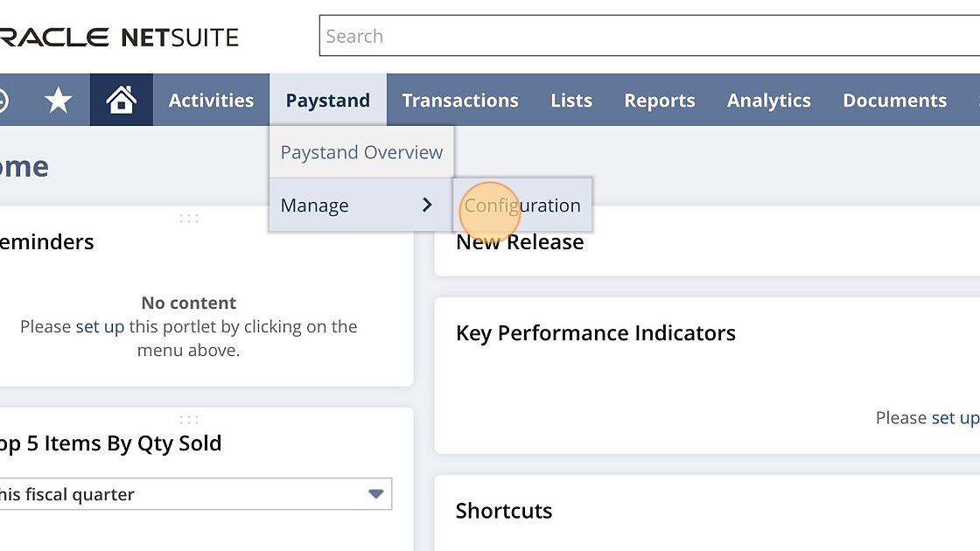Open the Recent Records clock icon
The width and height of the screenshot is (980, 551).
(3, 100)
